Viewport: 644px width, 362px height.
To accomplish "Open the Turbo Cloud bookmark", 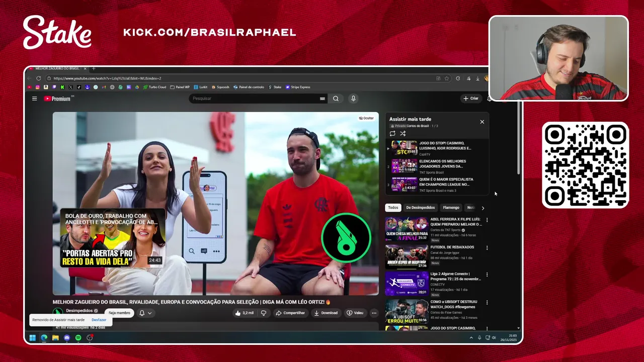I will (154, 87).
